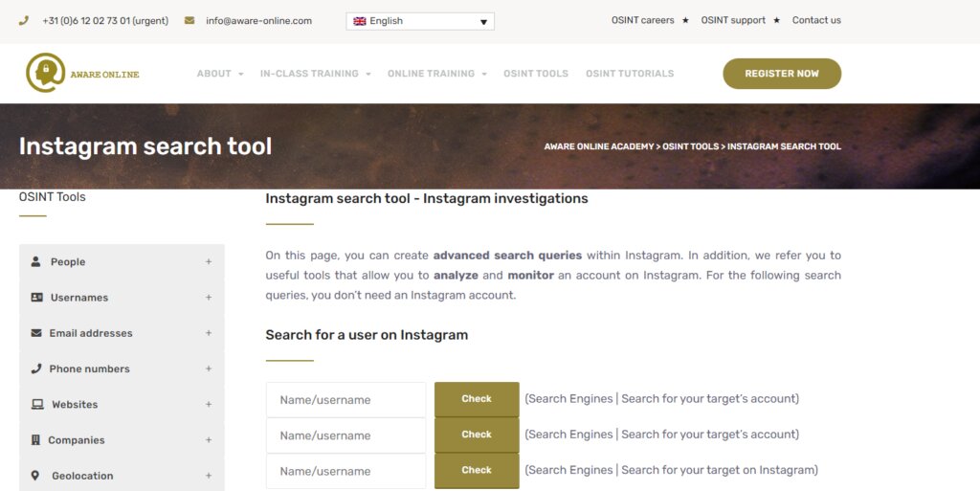Expand the Websites plus sign

(209, 404)
